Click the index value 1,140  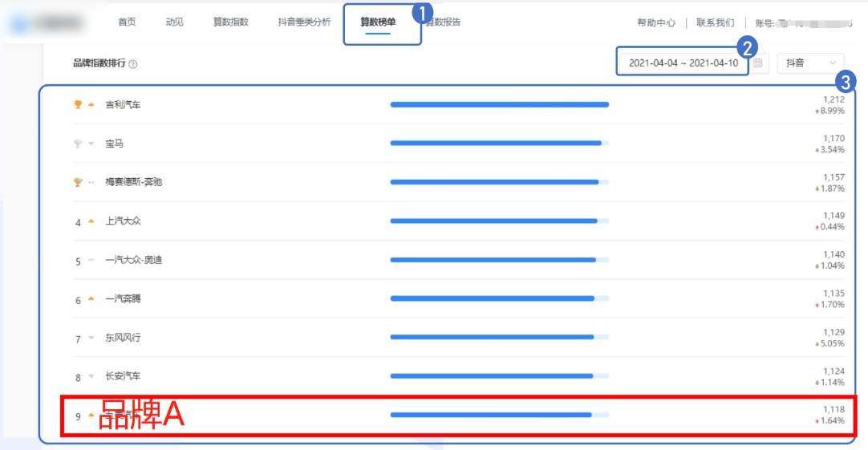pyautogui.click(x=834, y=254)
